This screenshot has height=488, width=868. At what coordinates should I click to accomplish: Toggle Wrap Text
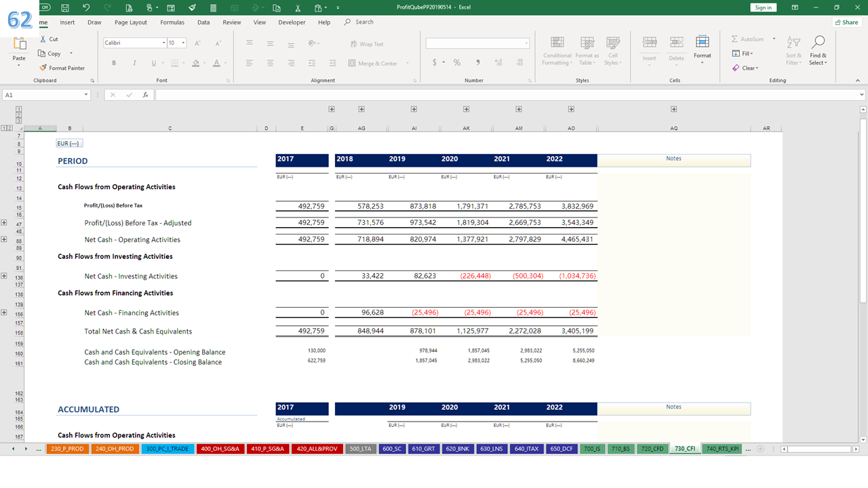click(367, 44)
